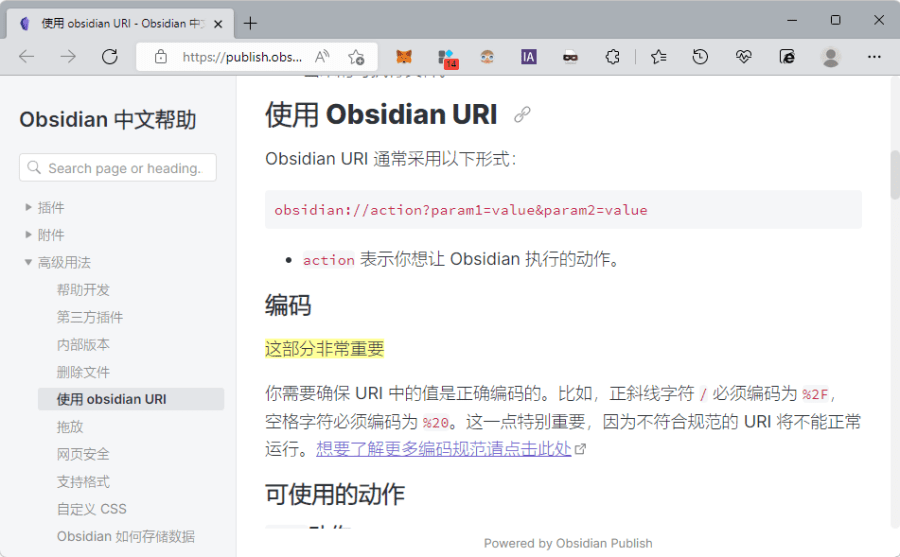Image resolution: width=900 pixels, height=557 pixels.
Task: Open the Internet Explorer mode button
Action: (x=787, y=56)
